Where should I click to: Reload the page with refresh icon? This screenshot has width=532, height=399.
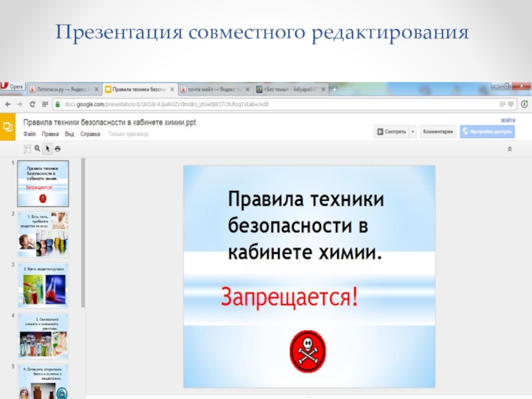point(32,104)
